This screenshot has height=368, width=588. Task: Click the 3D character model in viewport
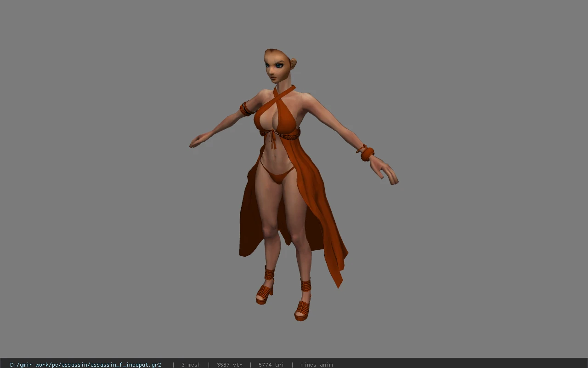click(294, 184)
